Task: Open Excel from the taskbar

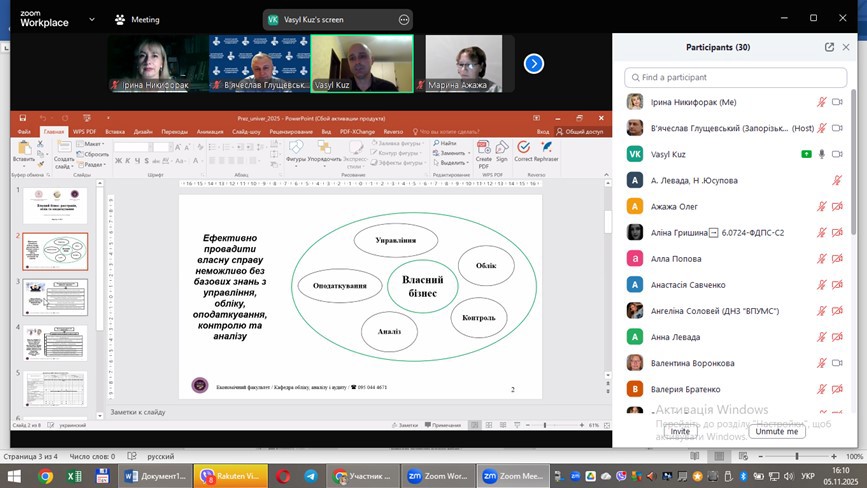Action: click(74, 477)
